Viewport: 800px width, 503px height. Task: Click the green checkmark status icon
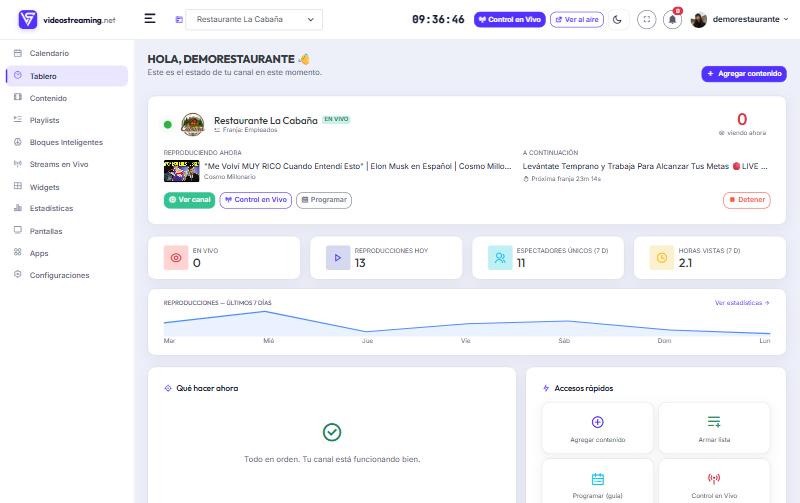pyautogui.click(x=332, y=432)
